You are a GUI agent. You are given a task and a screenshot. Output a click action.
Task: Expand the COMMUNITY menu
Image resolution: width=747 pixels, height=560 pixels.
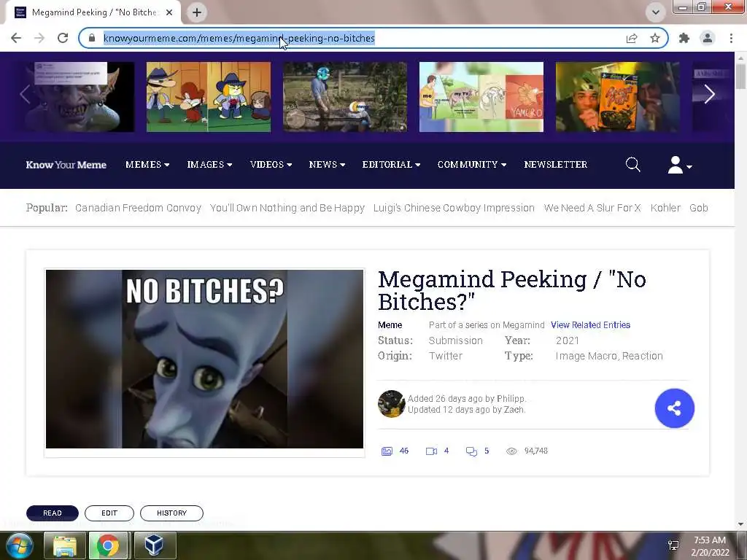click(472, 165)
